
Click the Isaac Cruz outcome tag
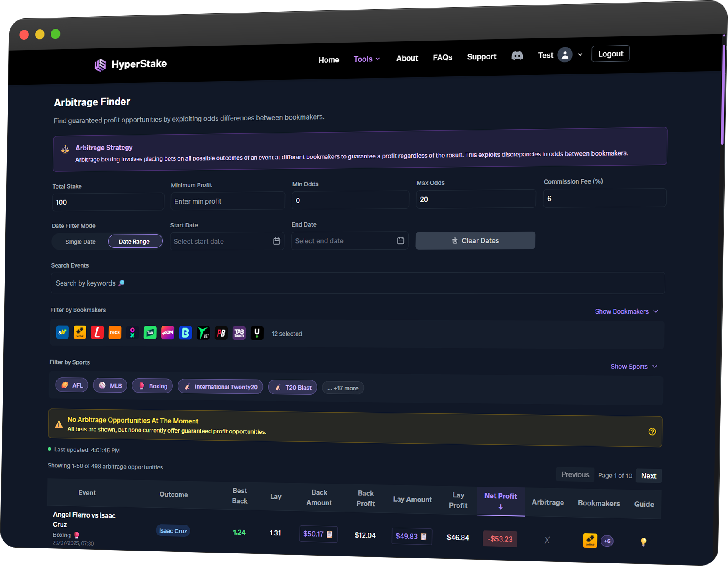pos(173,531)
